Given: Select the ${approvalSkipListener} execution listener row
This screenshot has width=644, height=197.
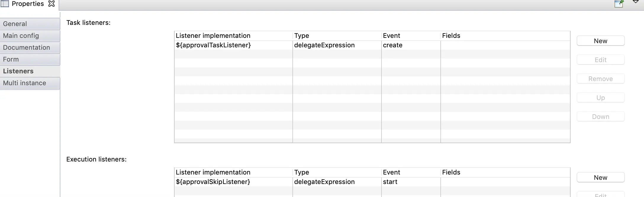Looking at the screenshot, I should 213,182.
